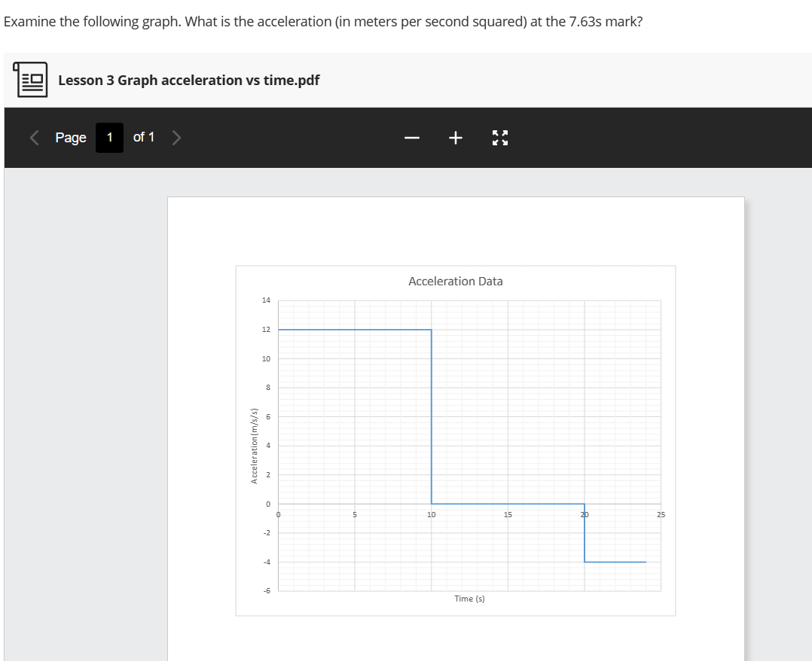This screenshot has height=661, width=812.
Task: Click inside the page number input field
Action: tap(108, 137)
